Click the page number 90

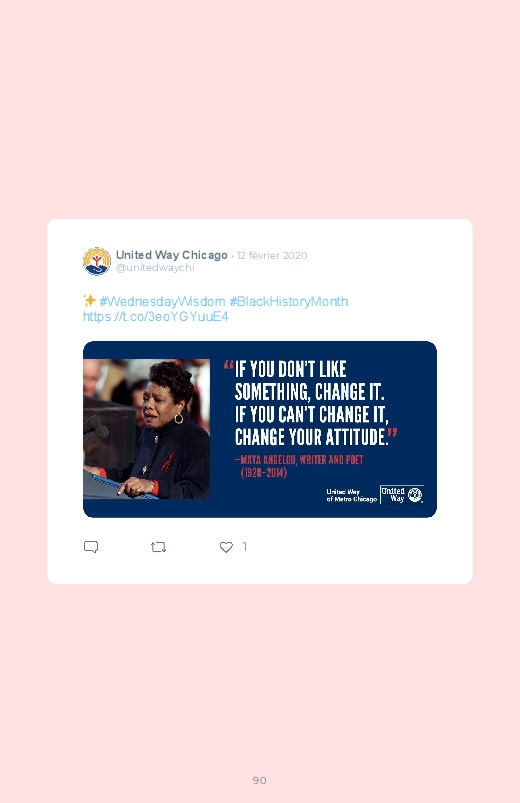260,780
